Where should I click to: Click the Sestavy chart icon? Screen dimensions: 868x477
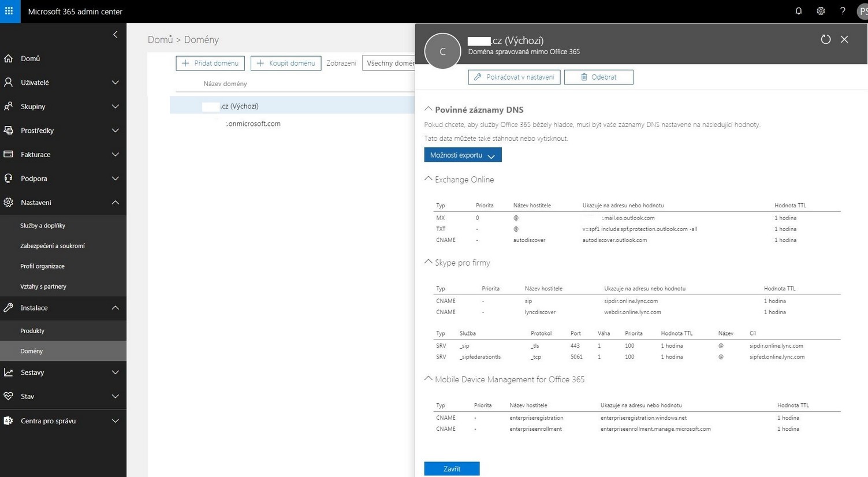coord(9,372)
